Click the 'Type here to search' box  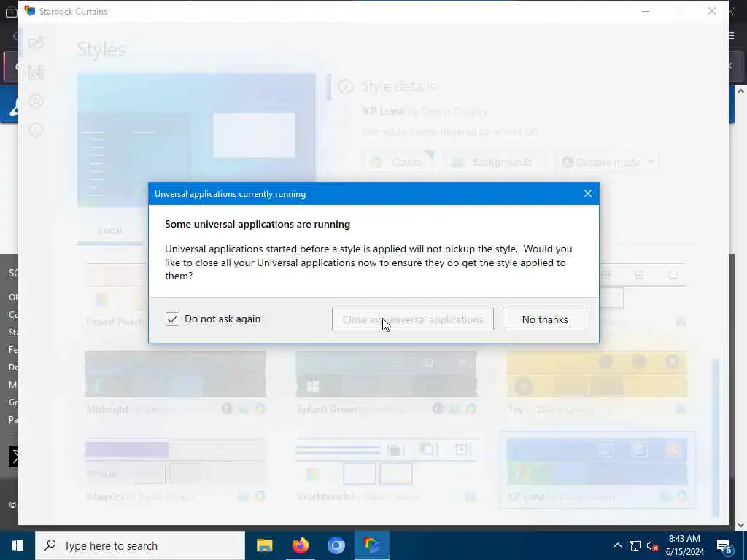(140, 545)
